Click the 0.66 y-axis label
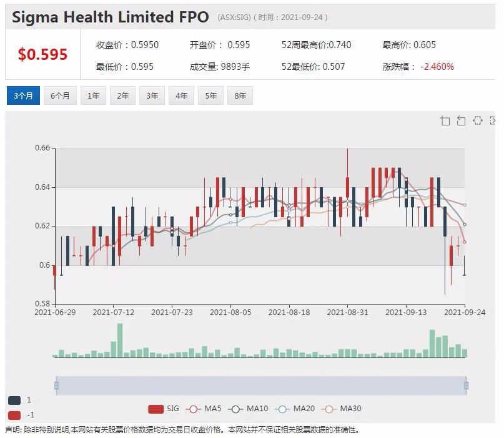The image size is (504, 438). click(x=42, y=148)
